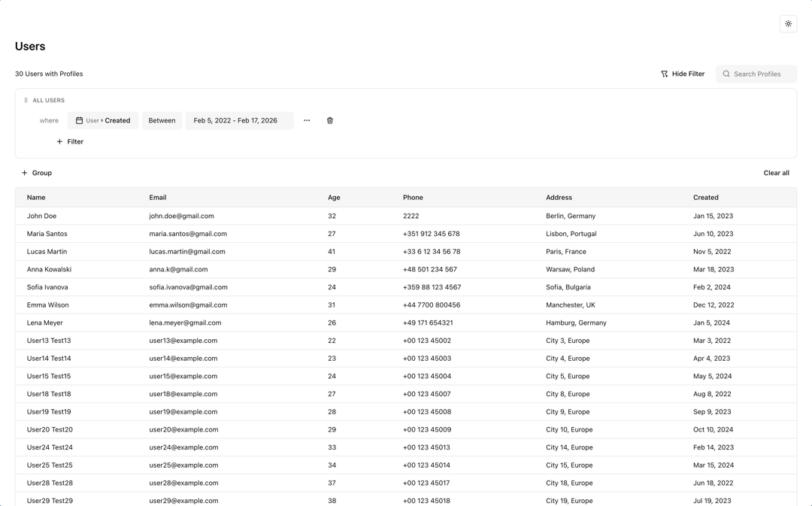Sort by the Created column header
Image resolution: width=812 pixels, height=506 pixels.
705,197
